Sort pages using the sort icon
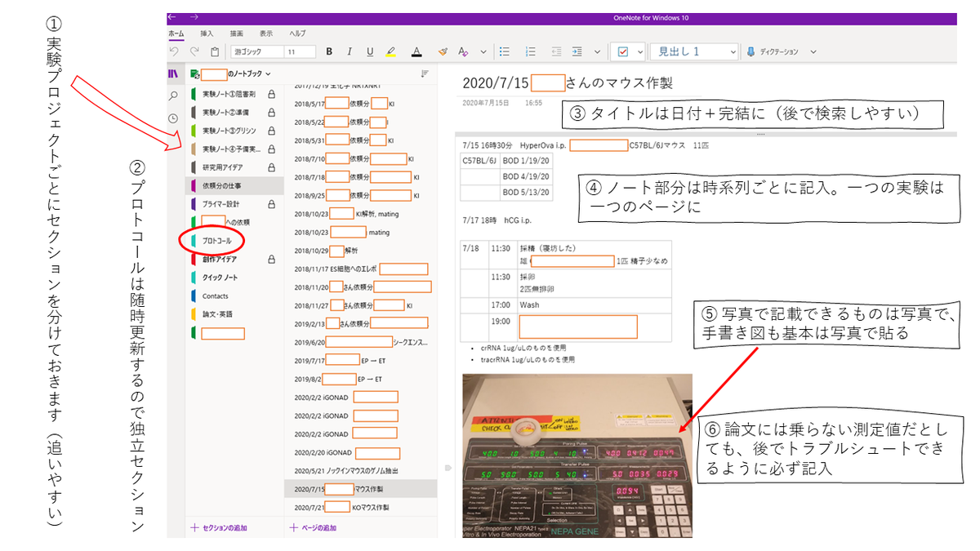980x551 pixels. coord(425,73)
